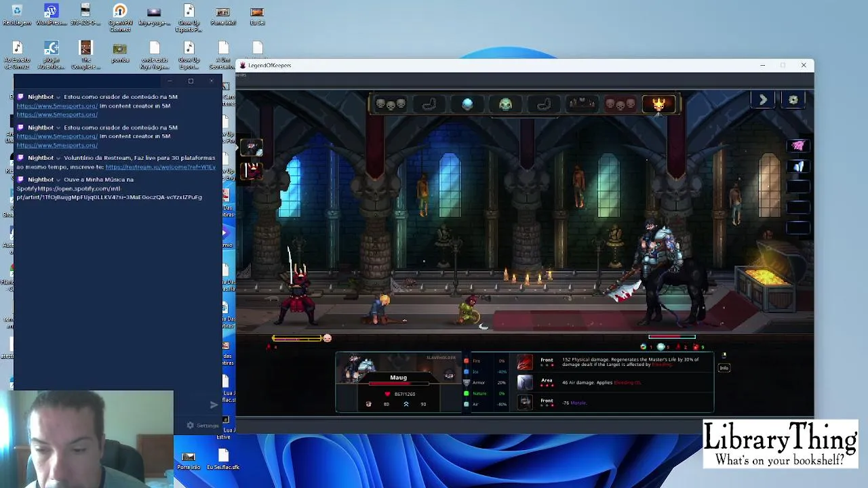Screen dimensions: 868x488
Task: Open the Ao Estreito de Ormuz audio file
Action: point(17,56)
